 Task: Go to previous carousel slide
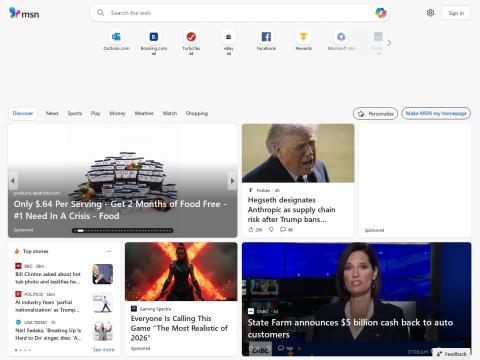(13, 181)
